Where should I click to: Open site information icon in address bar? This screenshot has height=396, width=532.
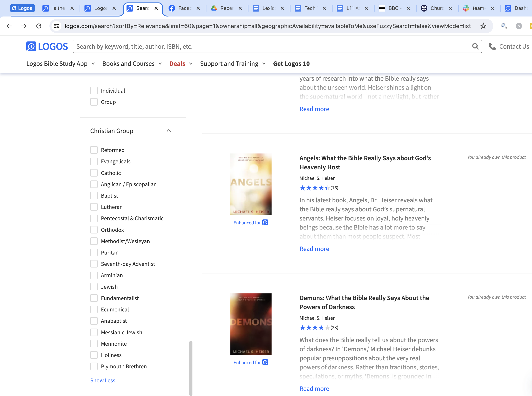pos(56,26)
